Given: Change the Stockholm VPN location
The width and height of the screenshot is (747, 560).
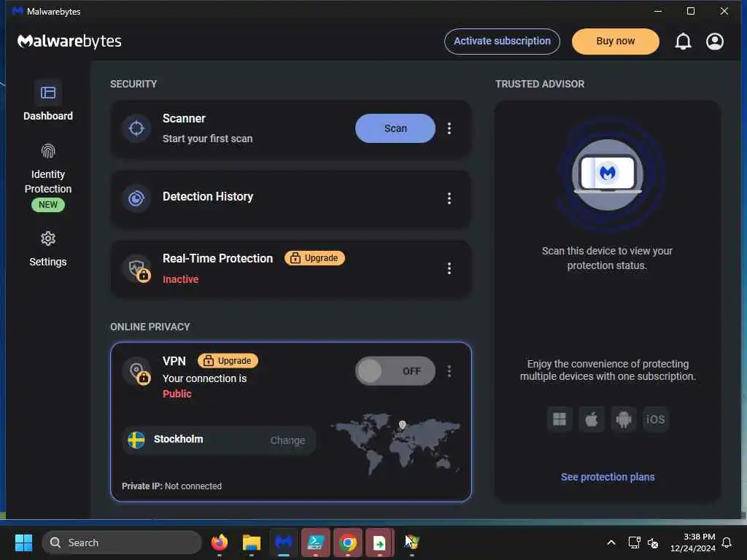Looking at the screenshot, I should tap(287, 440).
